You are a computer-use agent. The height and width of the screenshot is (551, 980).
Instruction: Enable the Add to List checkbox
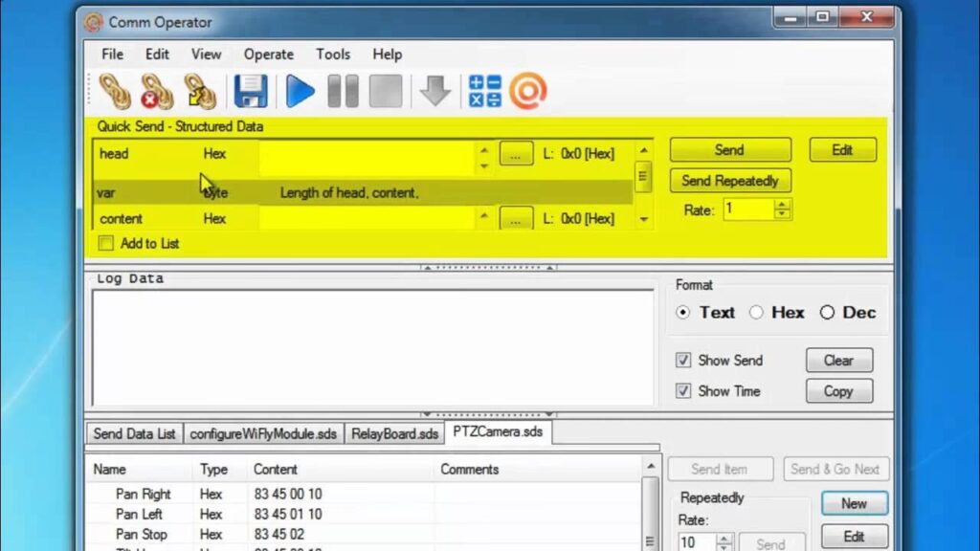coord(106,243)
